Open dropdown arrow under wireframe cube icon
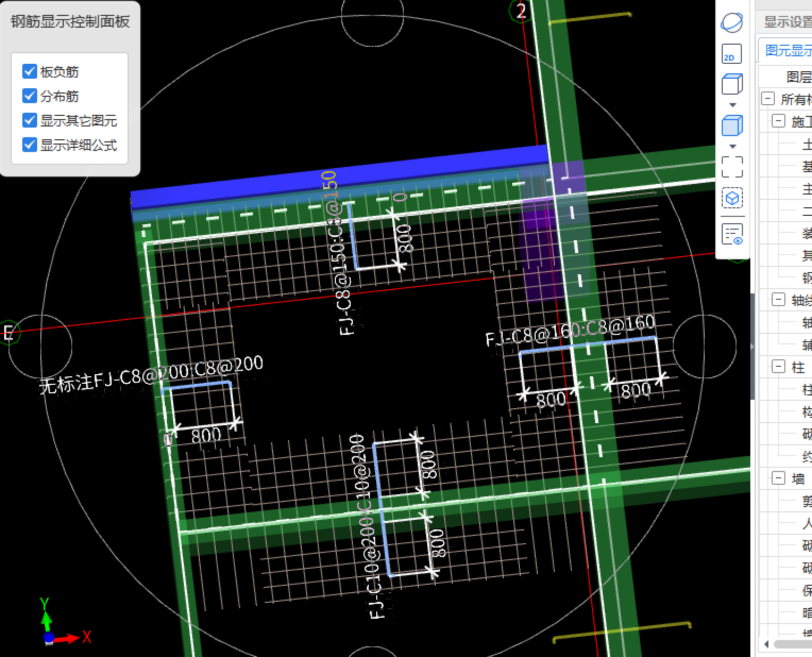 [x=732, y=105]
